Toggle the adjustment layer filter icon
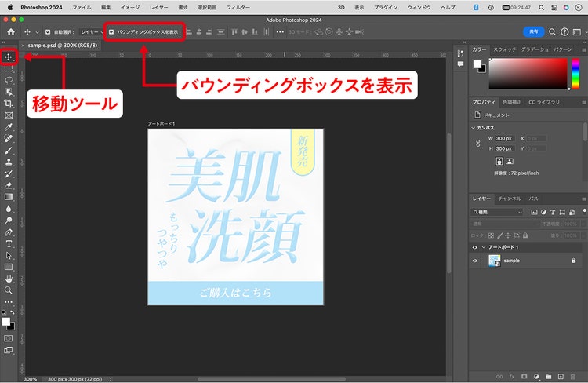 [x=543, y=212]
